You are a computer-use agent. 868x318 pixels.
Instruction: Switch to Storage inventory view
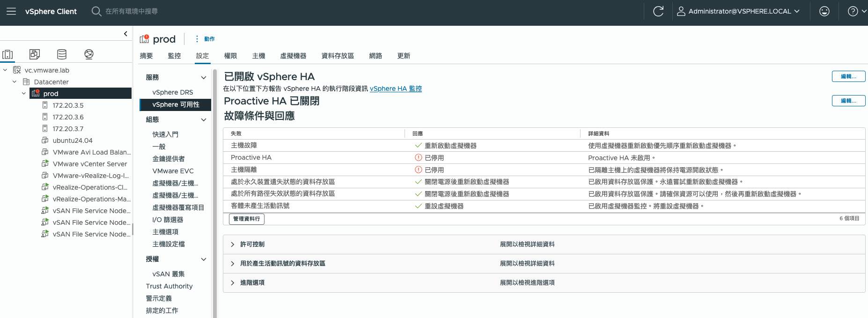(x=62, y=54)
